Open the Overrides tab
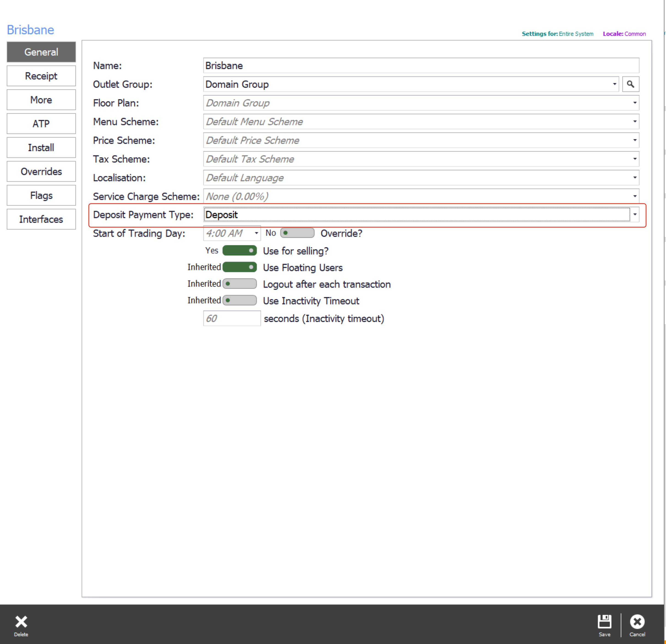The image size is (666, 644). pos(41,171)
